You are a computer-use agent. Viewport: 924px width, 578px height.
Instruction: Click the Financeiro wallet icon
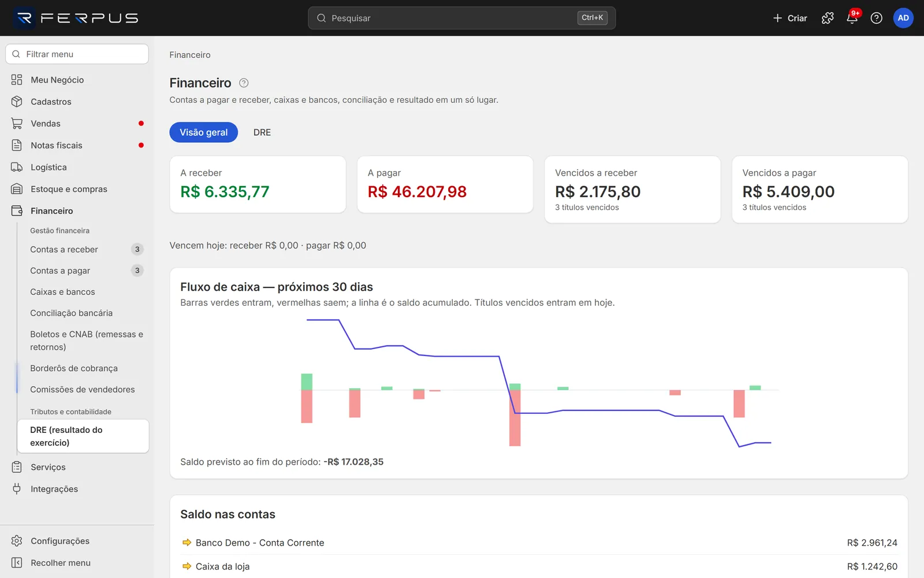click(x=17, y=211)
